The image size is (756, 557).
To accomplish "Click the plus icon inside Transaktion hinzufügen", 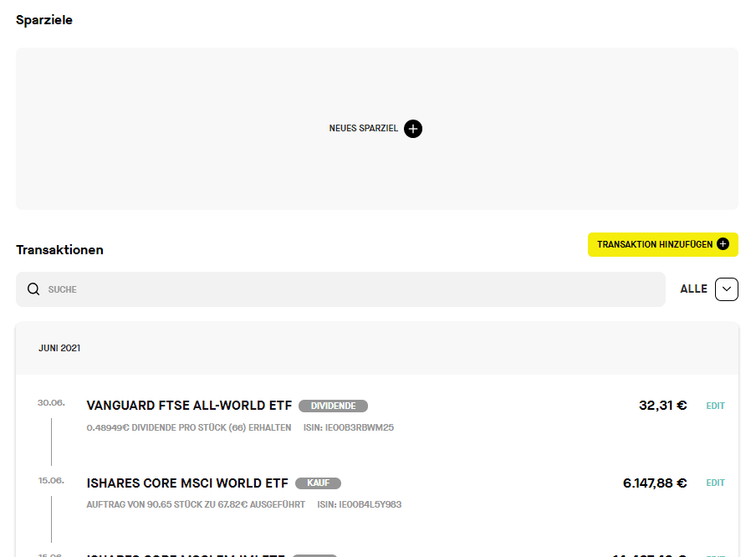I will (723, 244).
